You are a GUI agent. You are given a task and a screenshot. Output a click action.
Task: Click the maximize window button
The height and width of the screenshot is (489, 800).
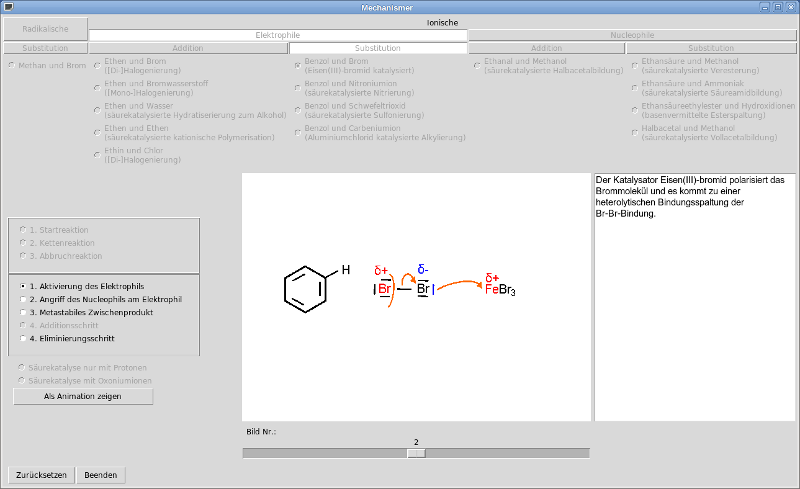(x=777, y=7)
